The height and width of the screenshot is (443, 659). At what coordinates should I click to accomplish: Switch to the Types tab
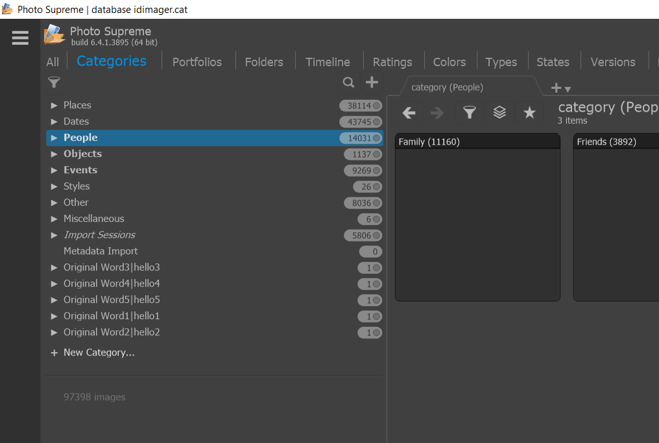click(x=501, y=62)
